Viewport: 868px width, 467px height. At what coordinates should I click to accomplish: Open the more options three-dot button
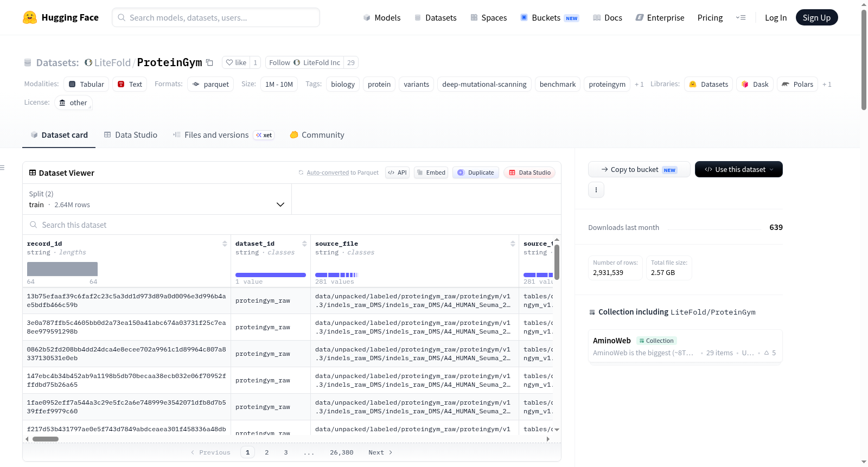click(x=596, y=190)
